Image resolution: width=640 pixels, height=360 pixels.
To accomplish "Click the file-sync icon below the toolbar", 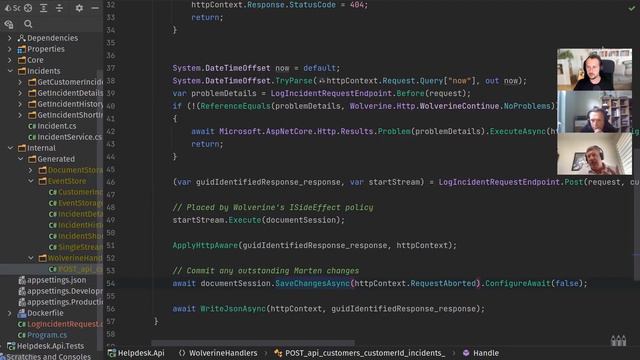I will pyautogui.click(x=9, y=24).
